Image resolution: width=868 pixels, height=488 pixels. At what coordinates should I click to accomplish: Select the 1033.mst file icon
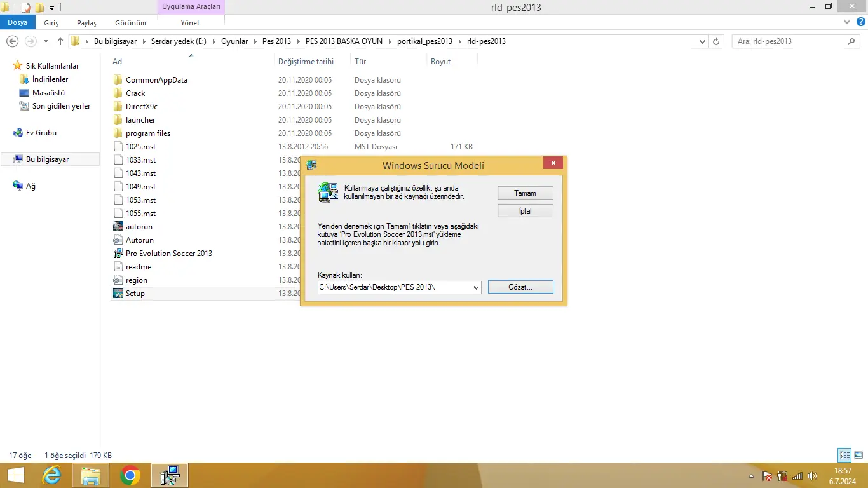coord(118,160)
